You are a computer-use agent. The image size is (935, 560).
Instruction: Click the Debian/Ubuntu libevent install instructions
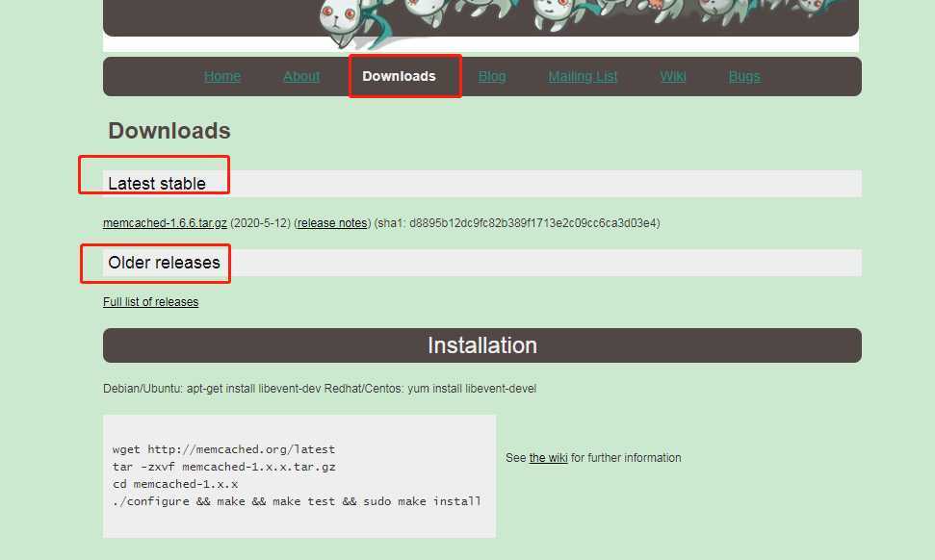coord(320,389)
